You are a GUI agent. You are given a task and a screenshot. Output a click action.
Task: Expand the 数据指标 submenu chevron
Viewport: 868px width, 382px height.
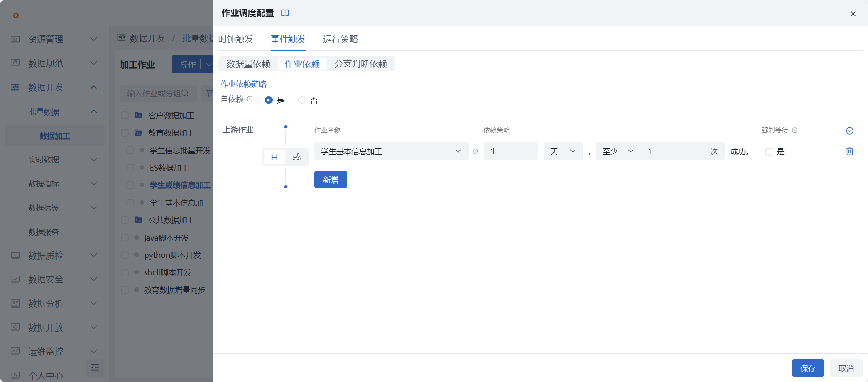coord(94,184)
